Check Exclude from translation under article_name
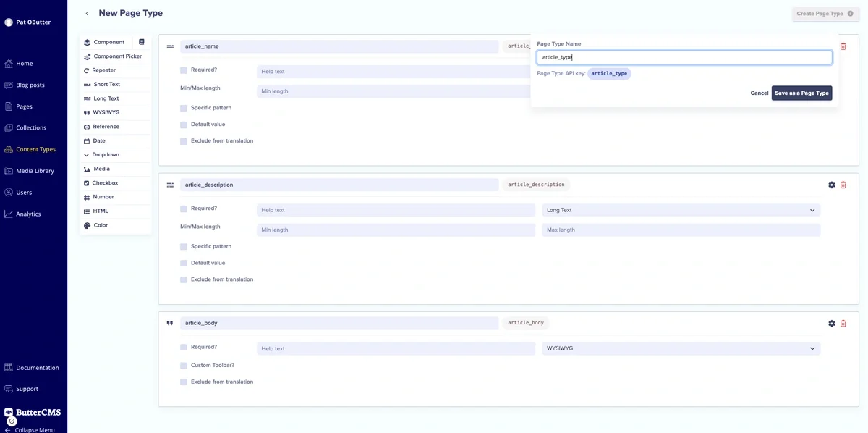This screenshot has width=868, height=433. (184, 141)
